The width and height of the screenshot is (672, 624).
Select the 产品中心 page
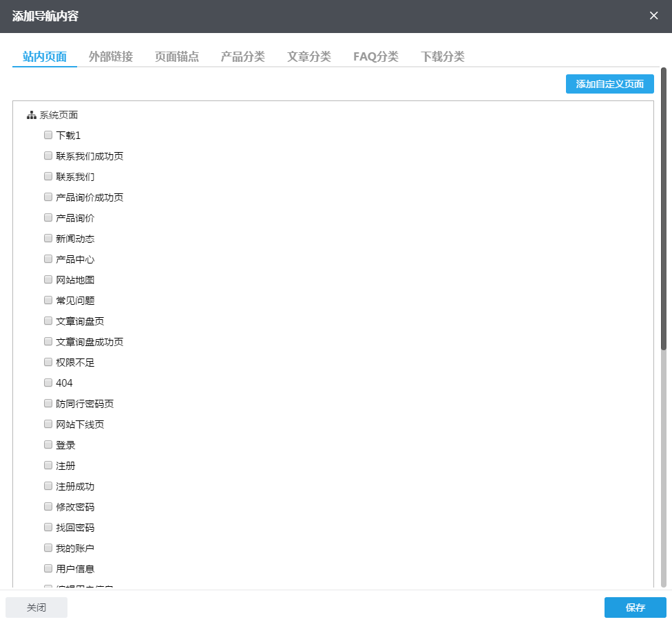[x=48, y=258]
